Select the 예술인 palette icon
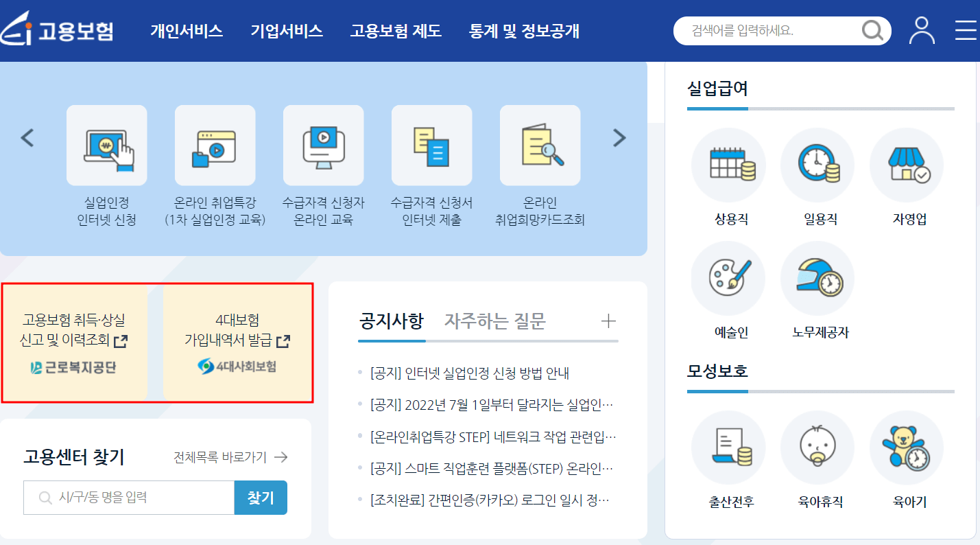 pos(728,277)
